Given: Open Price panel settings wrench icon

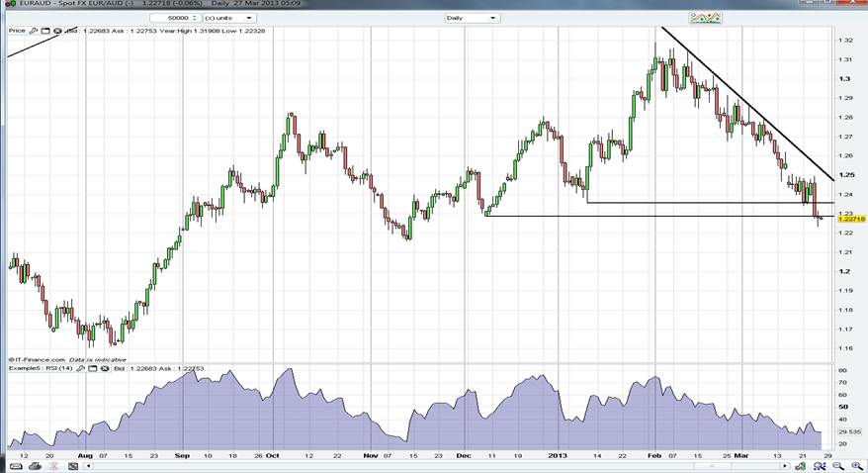Looking at the screenshot, I should (34, 31).
